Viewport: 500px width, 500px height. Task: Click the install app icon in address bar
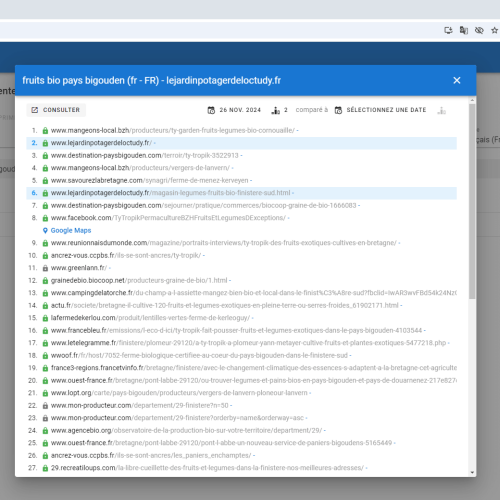point(448,30)
